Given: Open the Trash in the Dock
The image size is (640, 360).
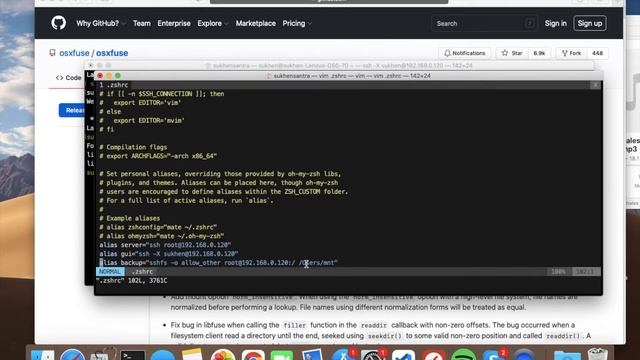Looking at the screenshot, I should [598, 354].
